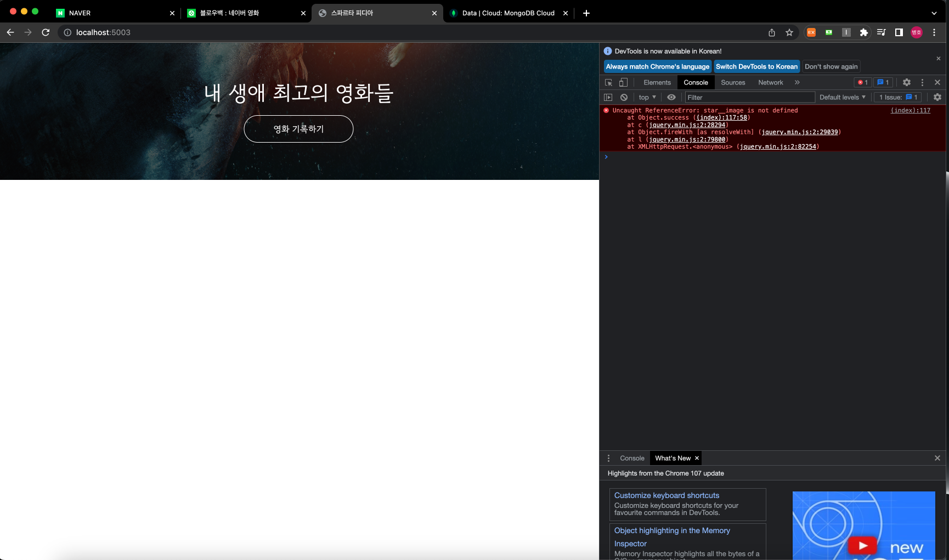Open the jquery.min.js:2:28294 link
The width and height of the screenshot is (949, 560).
coord(687,125)
